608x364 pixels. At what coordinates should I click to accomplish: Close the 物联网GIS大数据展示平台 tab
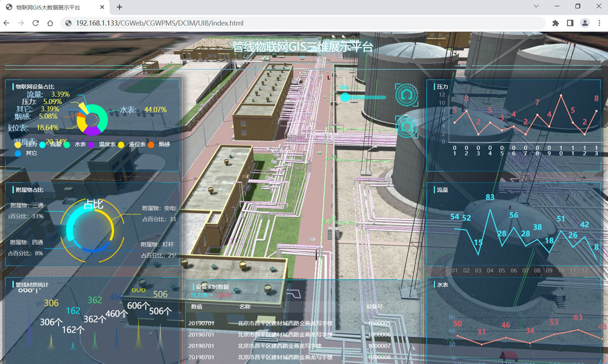click(x=102, y=7)
